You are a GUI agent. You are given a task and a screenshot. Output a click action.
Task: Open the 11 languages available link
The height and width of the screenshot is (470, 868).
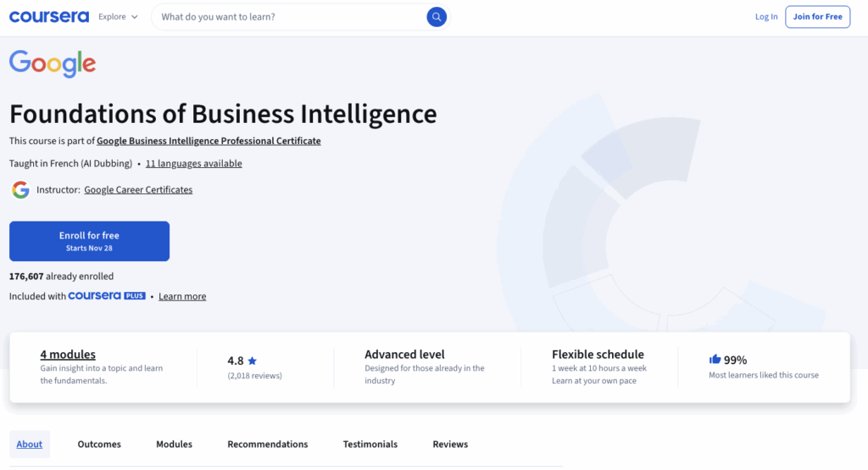point(194,164)
